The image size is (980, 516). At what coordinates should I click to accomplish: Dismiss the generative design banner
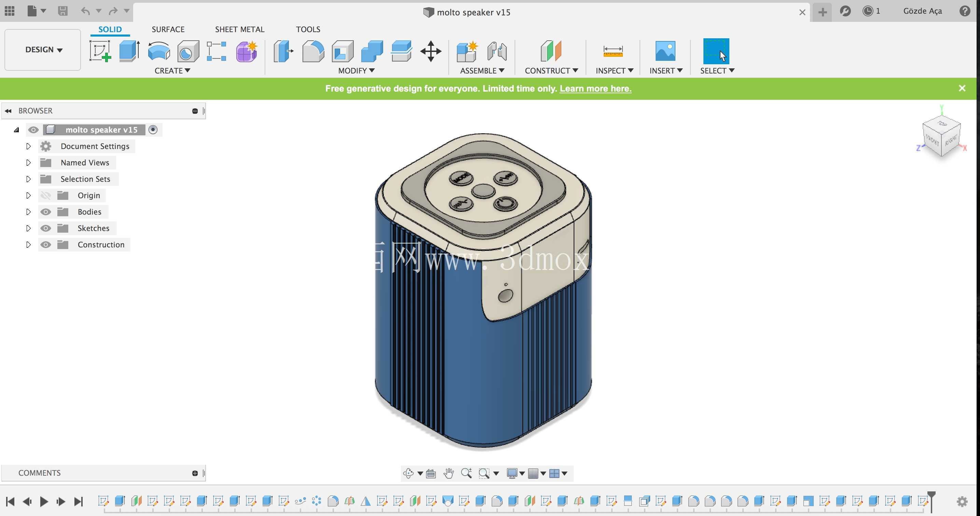962,89
